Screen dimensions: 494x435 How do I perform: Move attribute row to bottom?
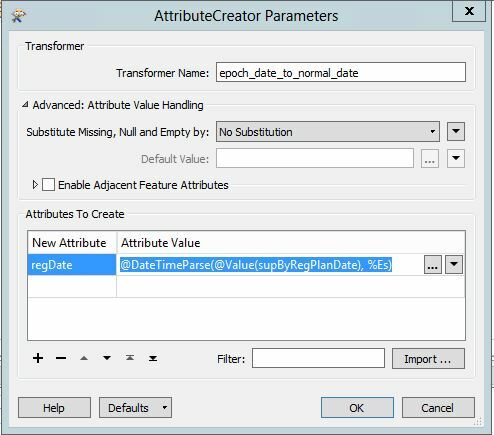point(153,358)
